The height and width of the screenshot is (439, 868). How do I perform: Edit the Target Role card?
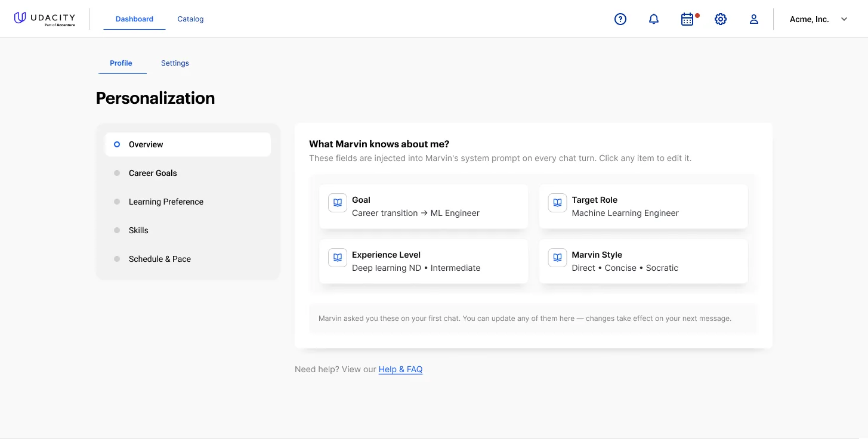(644, 206)
